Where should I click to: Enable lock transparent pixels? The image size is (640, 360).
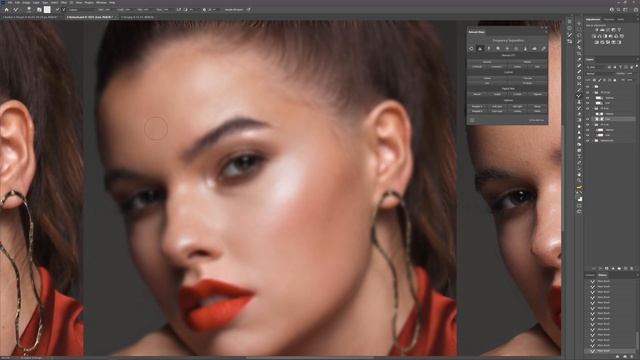(x=594, y=80)
